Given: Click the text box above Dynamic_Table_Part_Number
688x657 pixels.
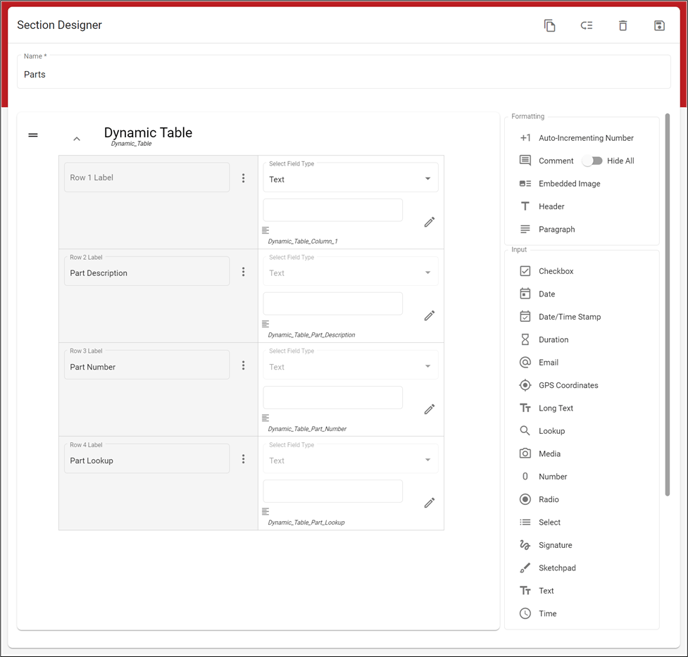Looking at the screenshot, I should click(x=333, y=398).
